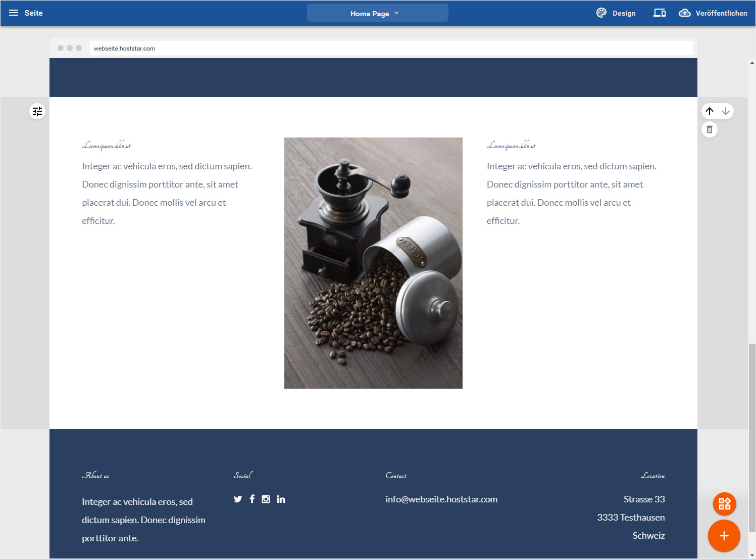Click the info@webseite.hoststar.com email link
Screen dimensions: 756x559
(441, 499)
